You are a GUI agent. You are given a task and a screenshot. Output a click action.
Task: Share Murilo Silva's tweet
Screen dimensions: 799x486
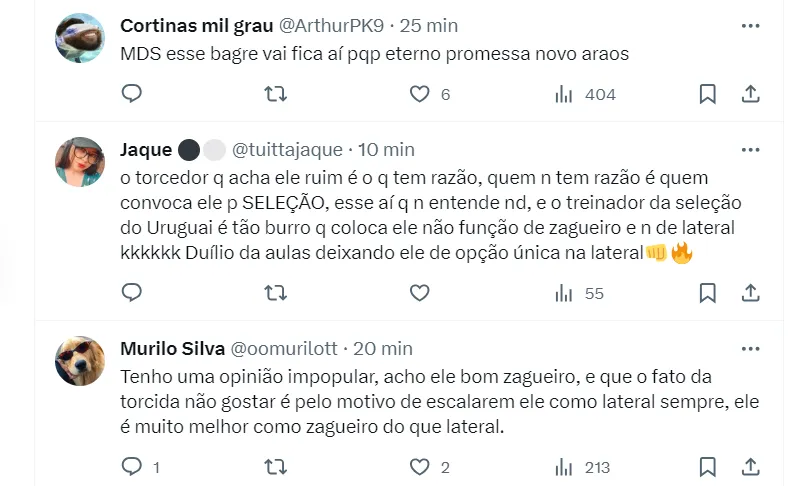750,466
